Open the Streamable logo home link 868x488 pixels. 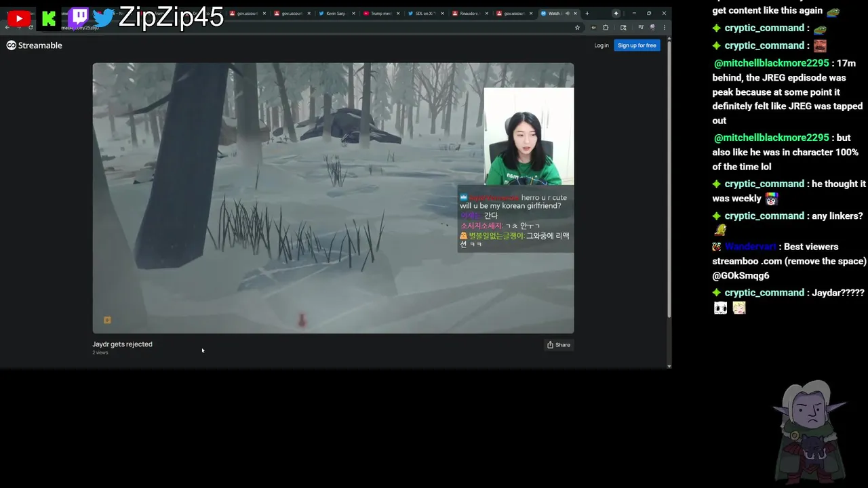[x=35, y=45]
